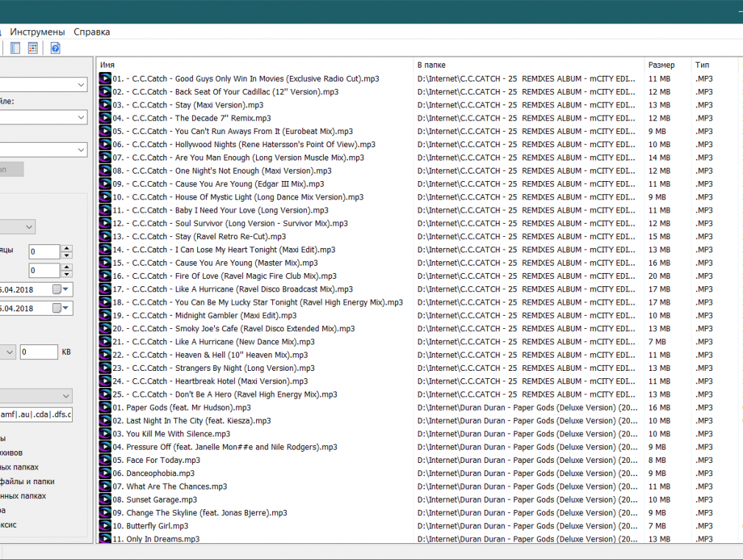Viewport: 743px width, 560px height.
Task: Click file icon of Sunset Garage.mp3
Action: (104, 500)
